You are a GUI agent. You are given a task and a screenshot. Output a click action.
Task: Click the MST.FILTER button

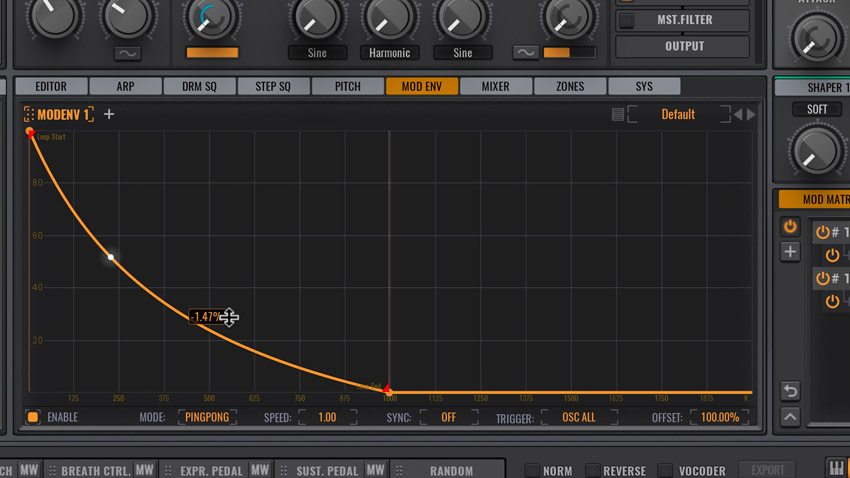point(683,20)
